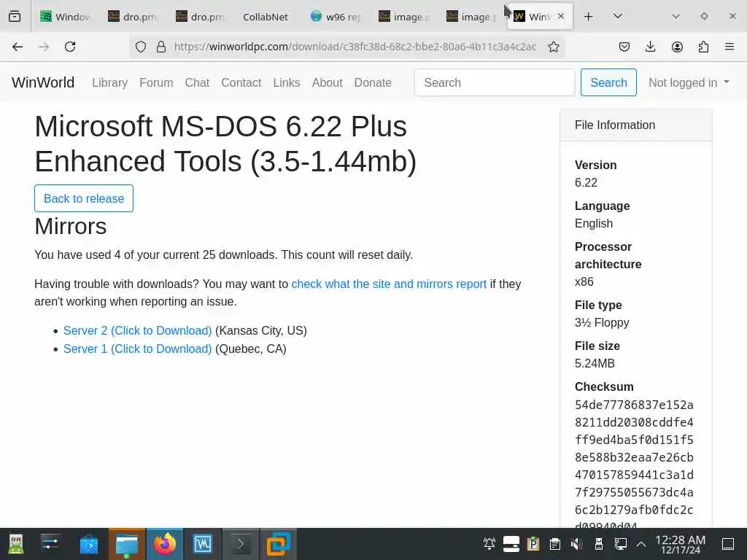Open the browser extensions menu
The image size is (747, 560).
click(703, 47)
